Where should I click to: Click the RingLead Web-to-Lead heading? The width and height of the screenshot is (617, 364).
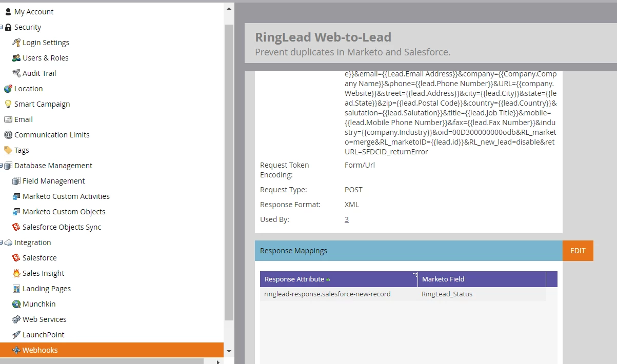323,37
